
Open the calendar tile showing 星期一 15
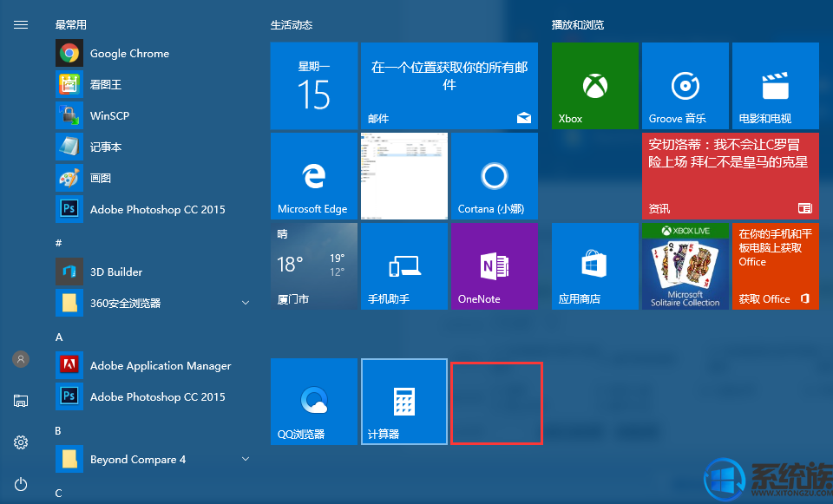point(314,86)
